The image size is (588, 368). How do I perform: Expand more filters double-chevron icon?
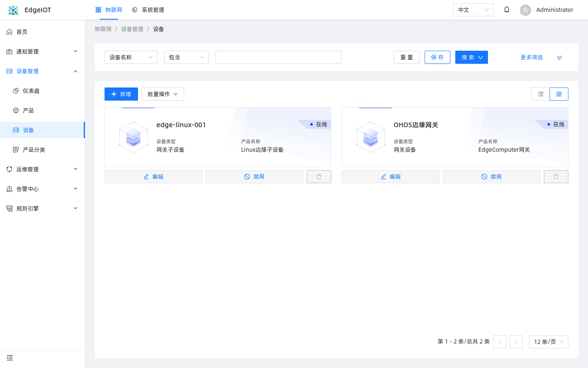point(559,58)
